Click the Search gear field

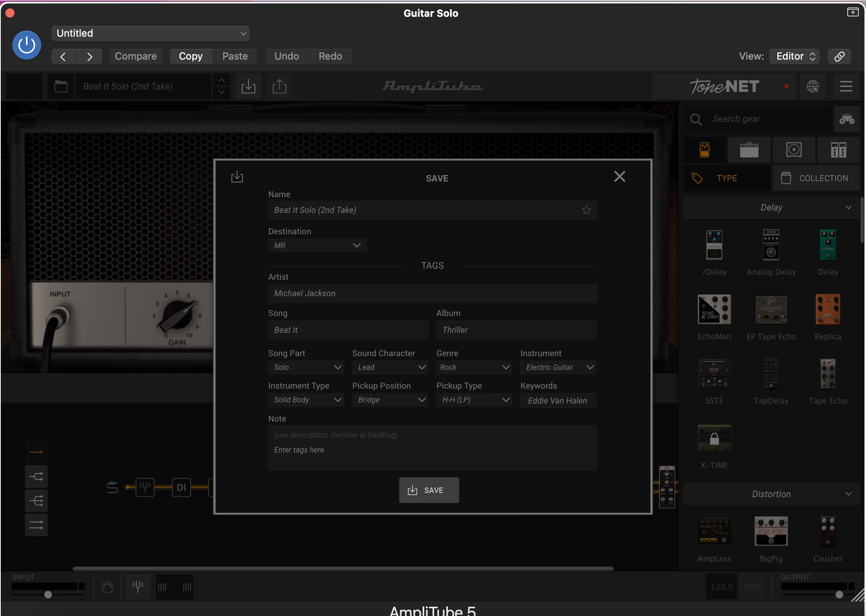[x=759, y=119]
